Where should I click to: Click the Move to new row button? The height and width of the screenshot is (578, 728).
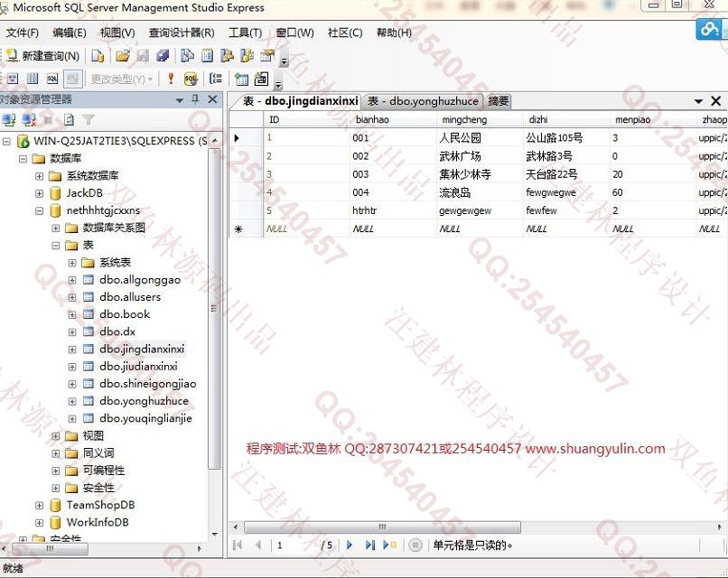(x=389, y=545)
